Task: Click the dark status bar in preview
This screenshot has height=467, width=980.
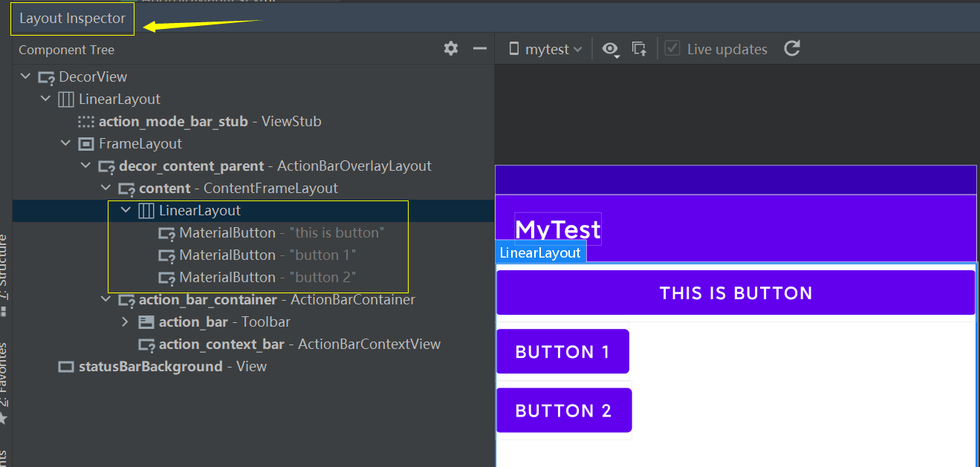Action: pos(736,180)
